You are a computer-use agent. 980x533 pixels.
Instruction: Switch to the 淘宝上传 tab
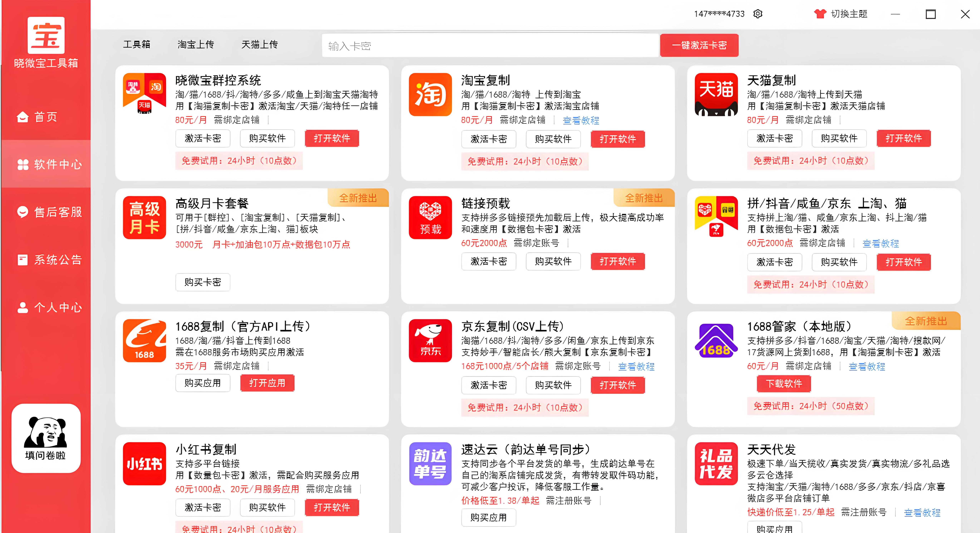click(x=196, y=45)
